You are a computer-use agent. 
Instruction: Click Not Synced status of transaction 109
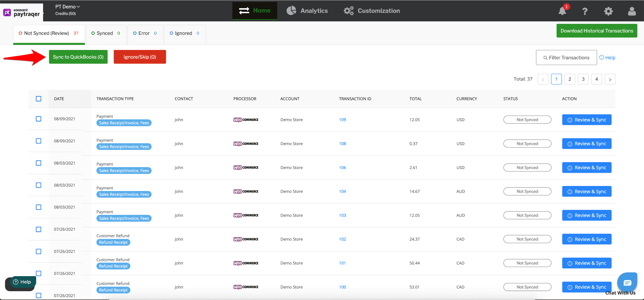(x=527, y=120)
